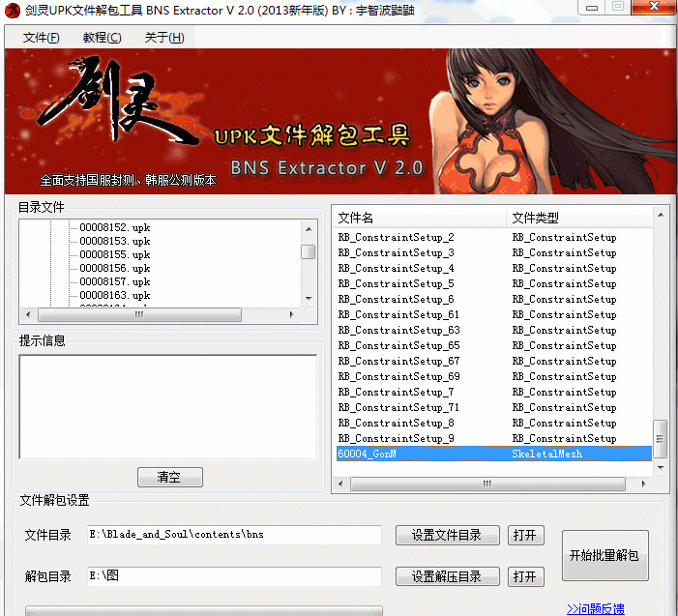
Task: Click 打开 button next to 设置文件目录
Action: click(526, 535)
